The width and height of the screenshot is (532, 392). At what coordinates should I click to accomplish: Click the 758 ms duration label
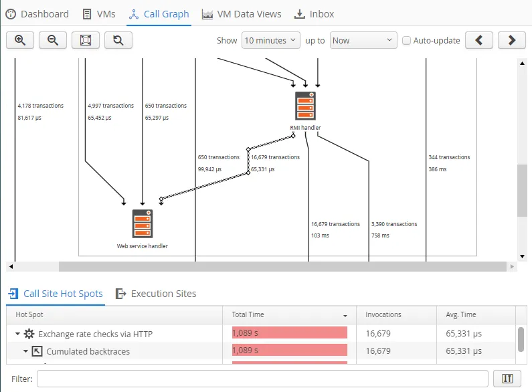coord(380,235)
